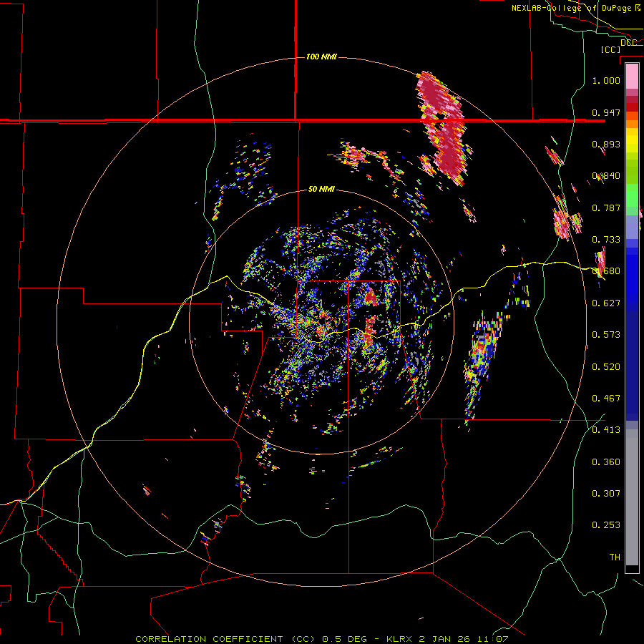The image size is (644, 644).
Task: Pick the gray segment of the color bar near 0.307
Action: click(x=632, y=497)
